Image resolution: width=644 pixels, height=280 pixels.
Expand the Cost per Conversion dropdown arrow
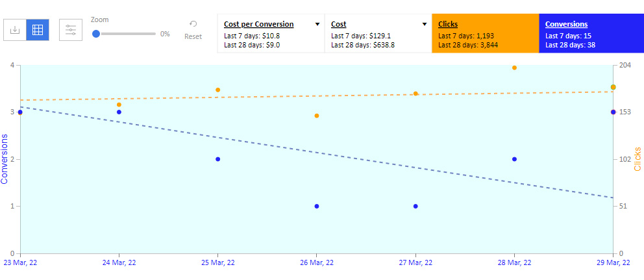317,24
